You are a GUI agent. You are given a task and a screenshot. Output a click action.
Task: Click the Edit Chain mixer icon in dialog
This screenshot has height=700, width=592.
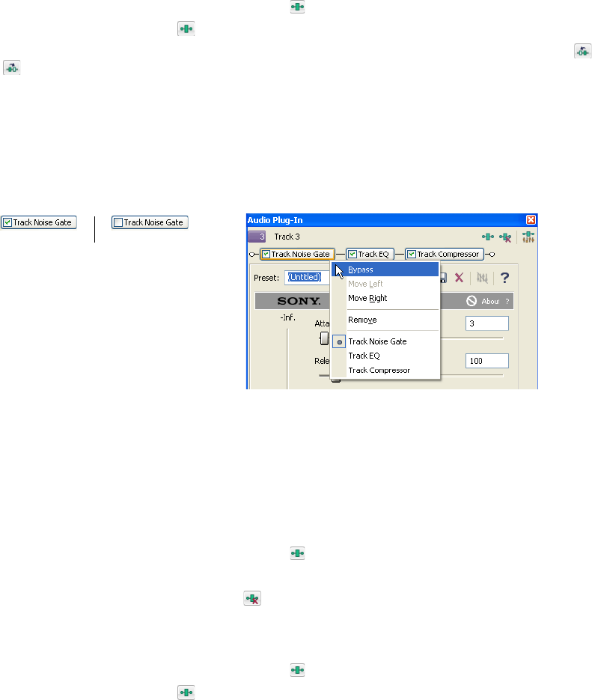pos(528,237)
